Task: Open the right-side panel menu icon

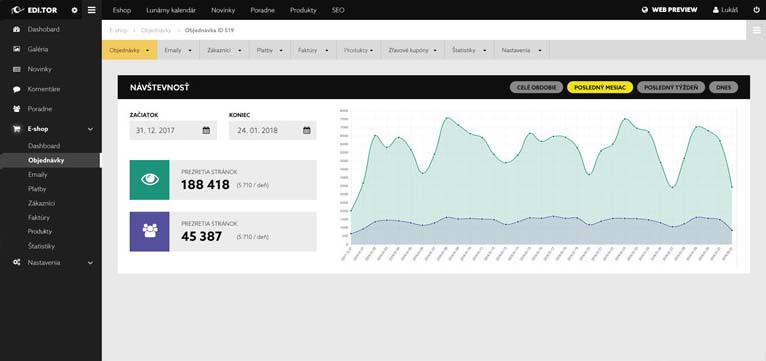Action: pos(756,30)
